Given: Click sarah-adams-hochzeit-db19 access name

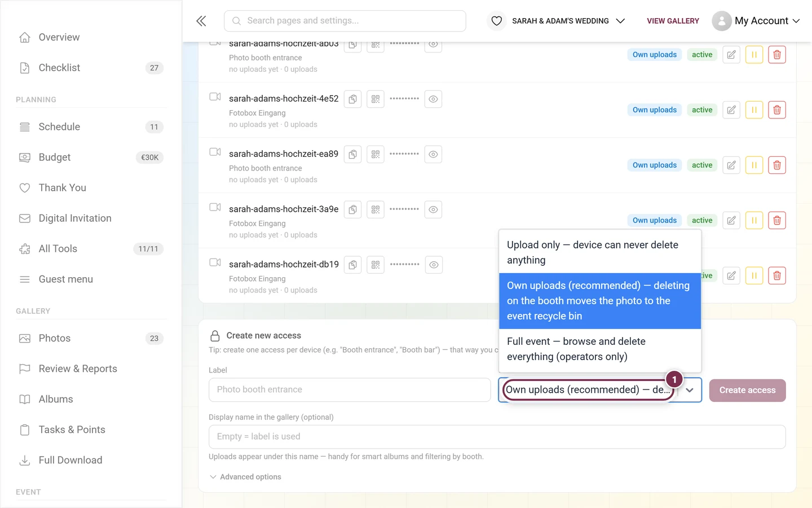Looking at the screenshot, I should pyautogui.click(x=284, y=264).
